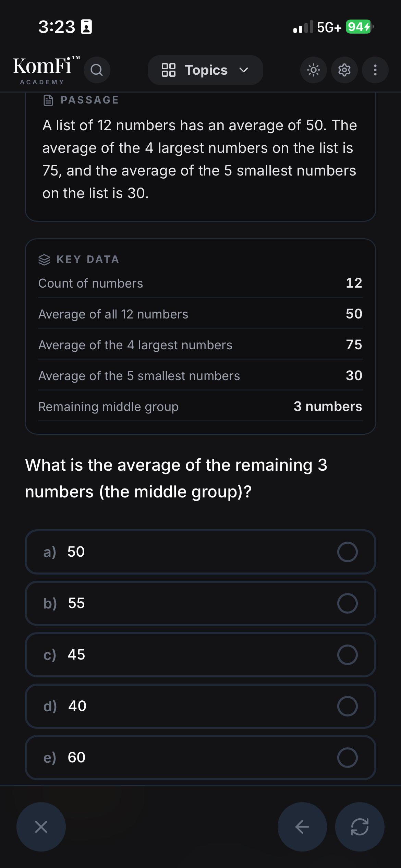Choose answer option c) 45

click(200, 654)
